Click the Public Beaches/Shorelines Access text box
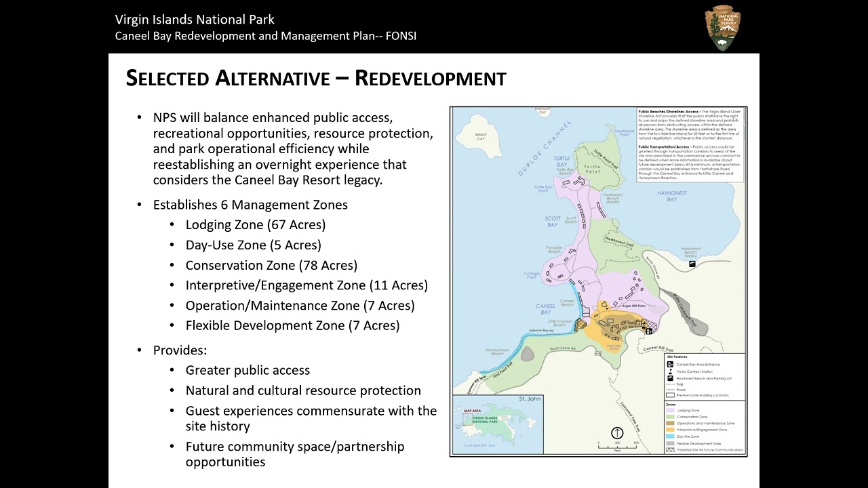The image size is (868, 488). point(690,144)
